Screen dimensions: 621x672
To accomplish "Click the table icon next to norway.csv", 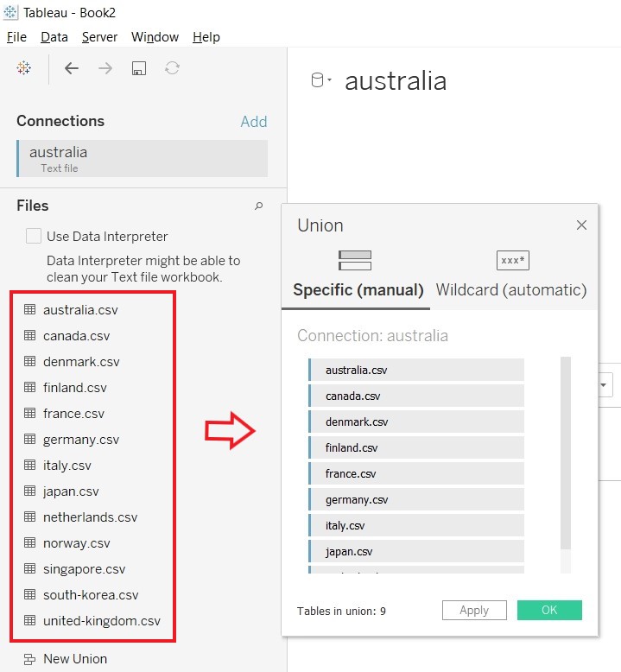I will (x=30, y=543).
